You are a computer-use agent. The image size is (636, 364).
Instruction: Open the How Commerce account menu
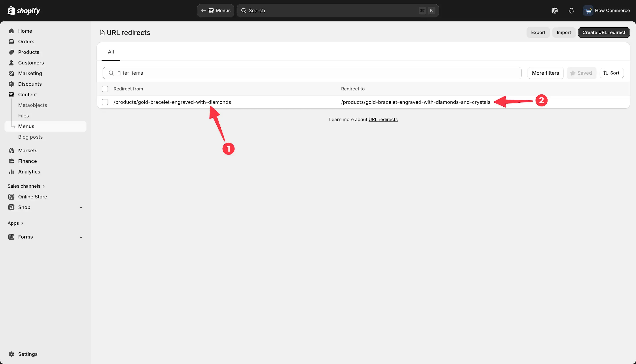(x=606, y=11)
